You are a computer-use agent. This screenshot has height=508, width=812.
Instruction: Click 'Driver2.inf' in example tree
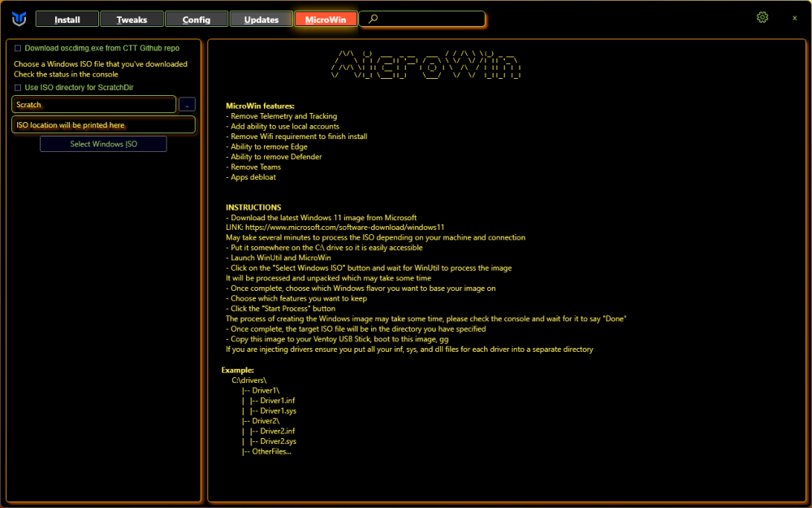278,431
